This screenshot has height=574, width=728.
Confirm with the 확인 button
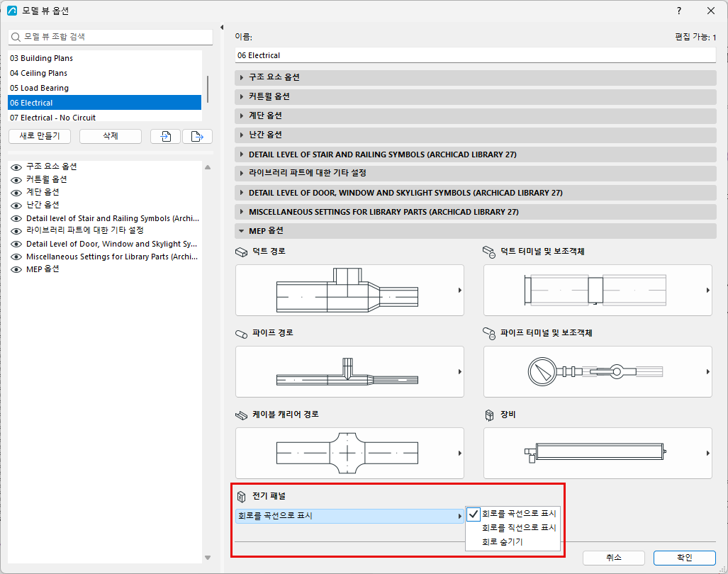pyautogui.click(x=684, y=558)
